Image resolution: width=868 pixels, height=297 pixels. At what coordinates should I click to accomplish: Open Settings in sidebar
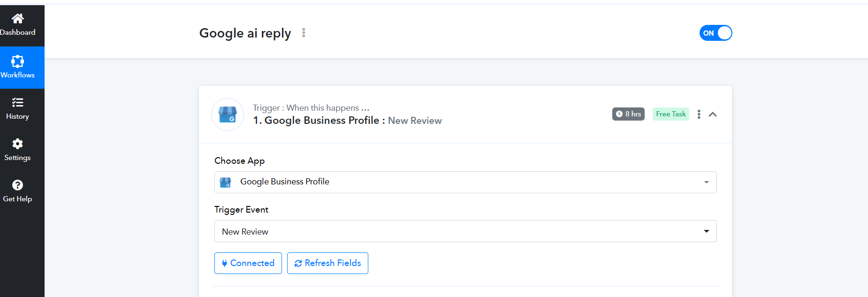pyautogui.click(x=17, y=150)
